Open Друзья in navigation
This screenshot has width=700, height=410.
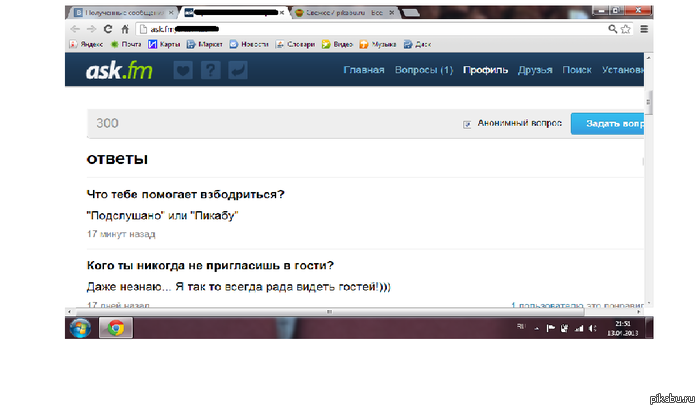[x=535, y=70]
